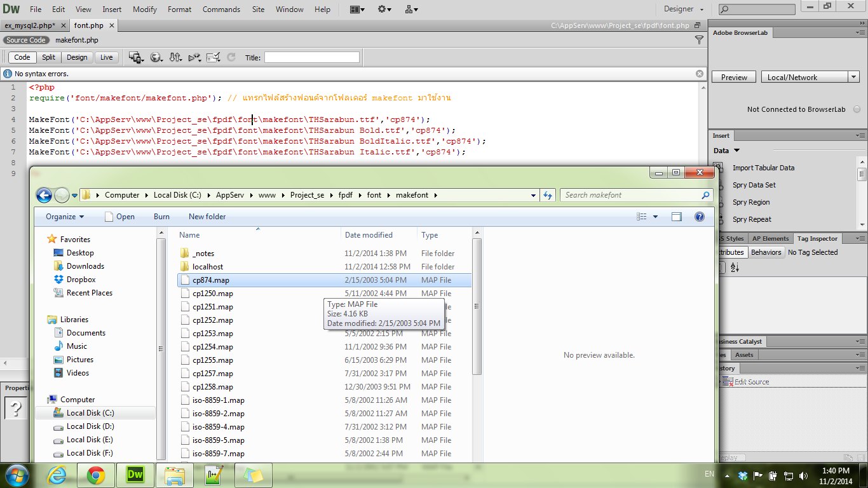This screenshot has height=488, width=868.
Task: Open the Site management icon in menu bar
Action: [411, 10]
